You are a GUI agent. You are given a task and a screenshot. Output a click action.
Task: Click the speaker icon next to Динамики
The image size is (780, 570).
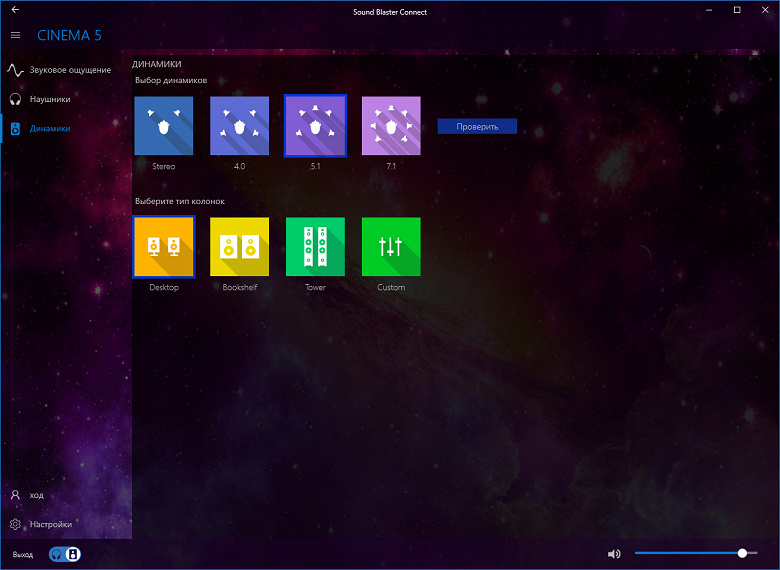click(15, 129)
